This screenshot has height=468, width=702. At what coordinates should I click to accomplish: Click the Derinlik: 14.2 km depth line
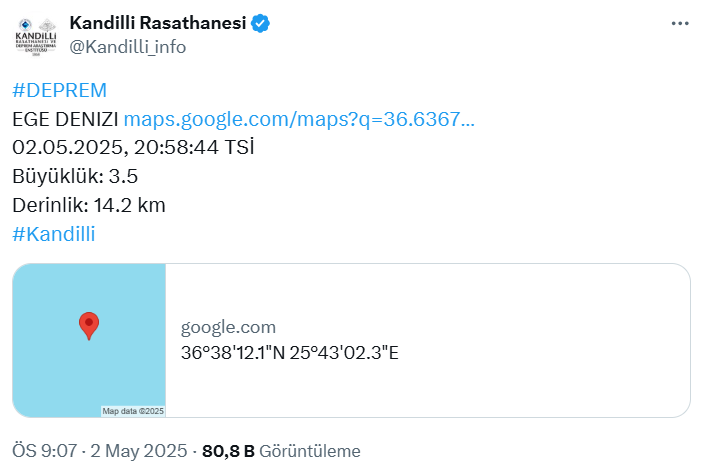tap(89, 206)
